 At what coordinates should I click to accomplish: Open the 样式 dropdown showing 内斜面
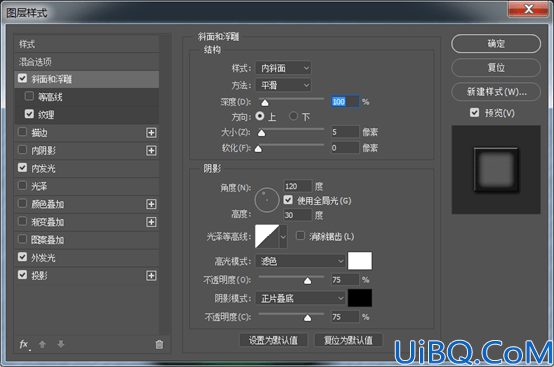click(283, 68)
